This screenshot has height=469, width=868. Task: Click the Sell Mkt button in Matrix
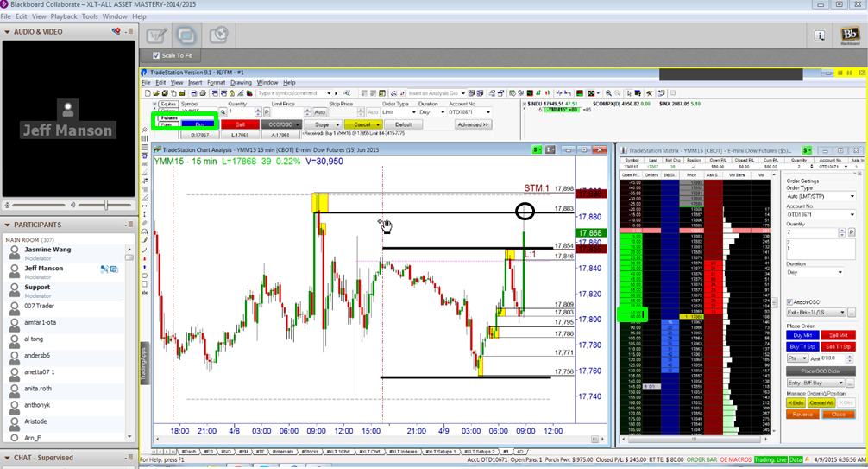pos(838,335)
